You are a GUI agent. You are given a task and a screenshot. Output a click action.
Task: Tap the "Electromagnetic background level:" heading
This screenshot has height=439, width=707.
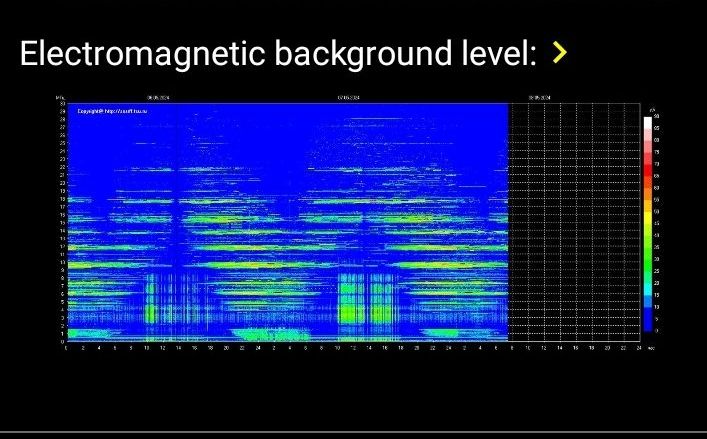[x=278, y=53]
